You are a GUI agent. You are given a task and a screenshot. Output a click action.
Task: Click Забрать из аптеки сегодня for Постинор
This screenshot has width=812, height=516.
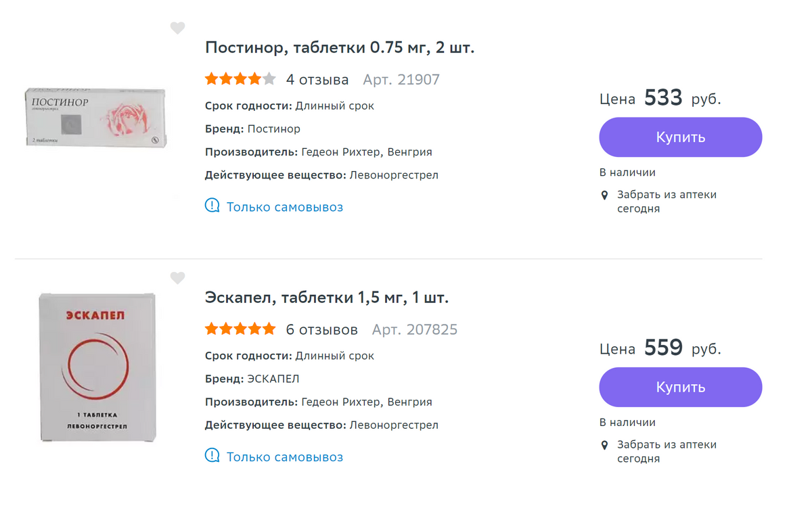667,202
